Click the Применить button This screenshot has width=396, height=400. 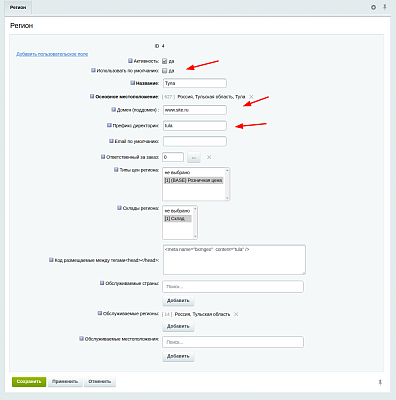(65, 382)
